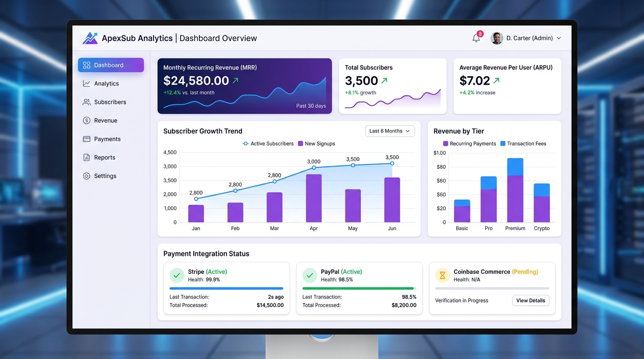This screenshot has height=359, width=644.
Task: Select the Dashboard grid icon in sidebar
Action: 87,65
